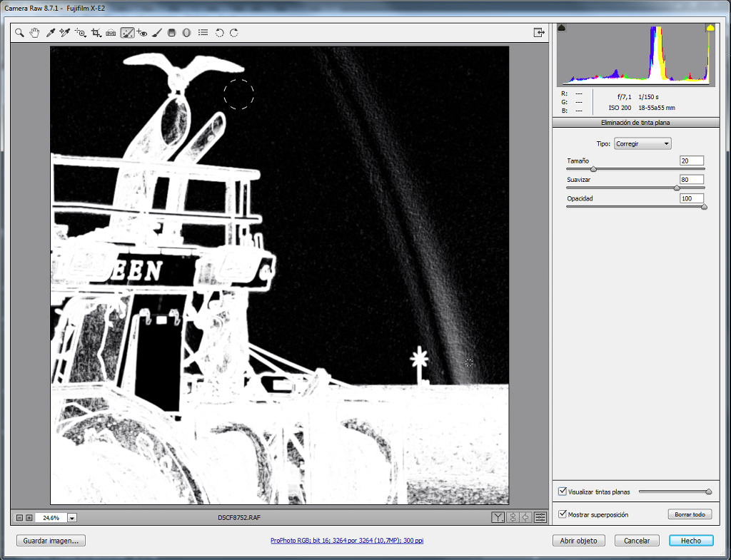Select the Hand tool
This screenshot has width=731, height=560.
point(34,33)
